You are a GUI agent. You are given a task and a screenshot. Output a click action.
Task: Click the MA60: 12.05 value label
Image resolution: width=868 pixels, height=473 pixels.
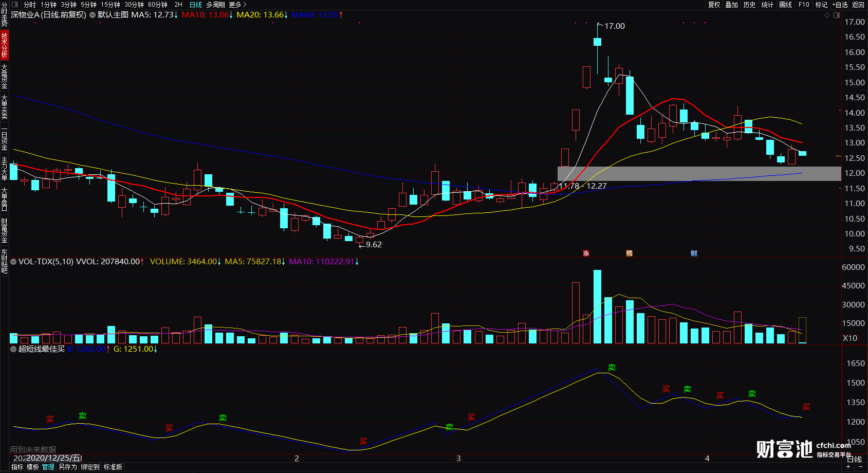pyautogui.click(x=317, y=15)
